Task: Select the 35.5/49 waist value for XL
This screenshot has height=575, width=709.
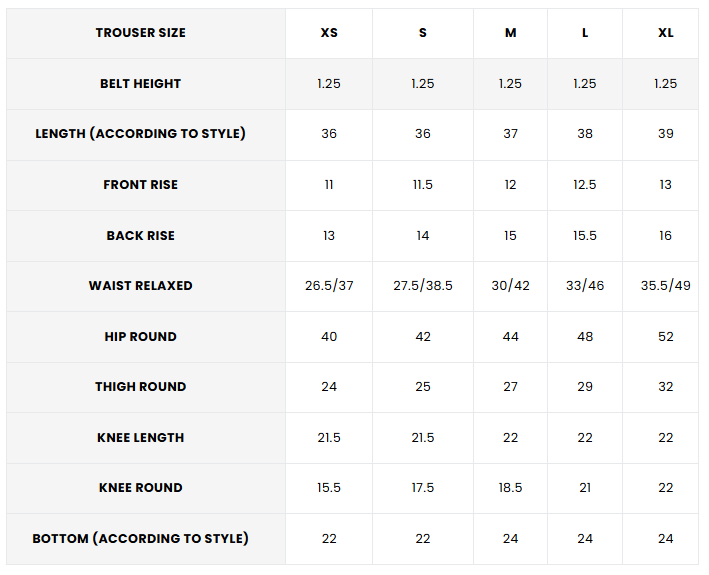Action: pyautogui.click(x=666, y=286)
